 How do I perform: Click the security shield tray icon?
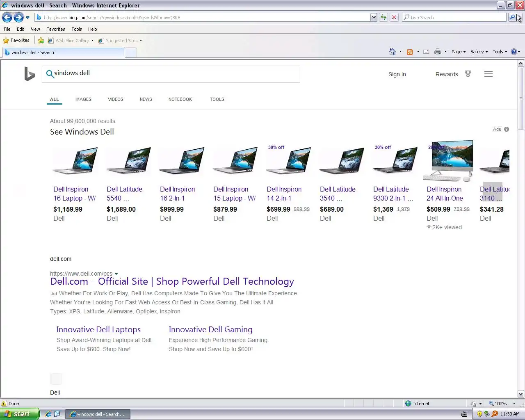point(479,414)
